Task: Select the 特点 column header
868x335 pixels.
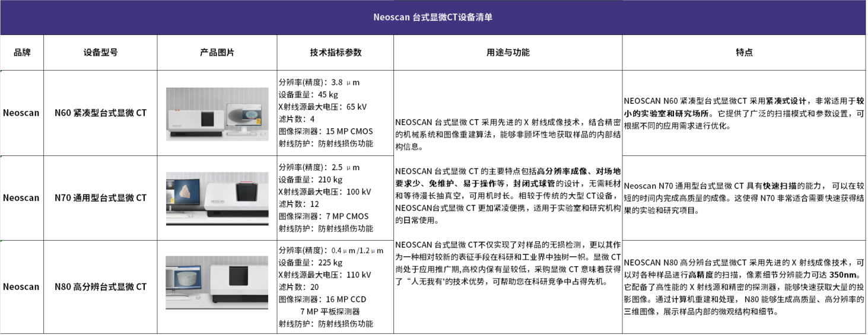Action: pos(743,52)
